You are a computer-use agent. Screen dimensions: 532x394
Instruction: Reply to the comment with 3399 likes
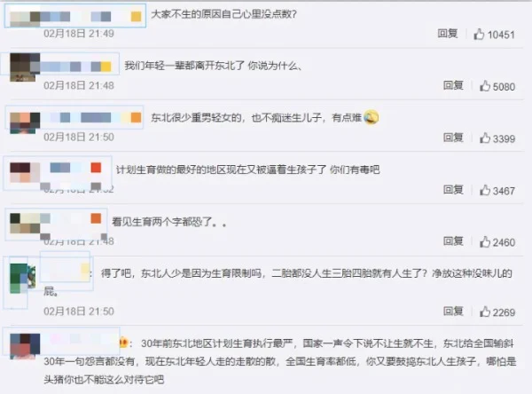click(x=453, y=138)
